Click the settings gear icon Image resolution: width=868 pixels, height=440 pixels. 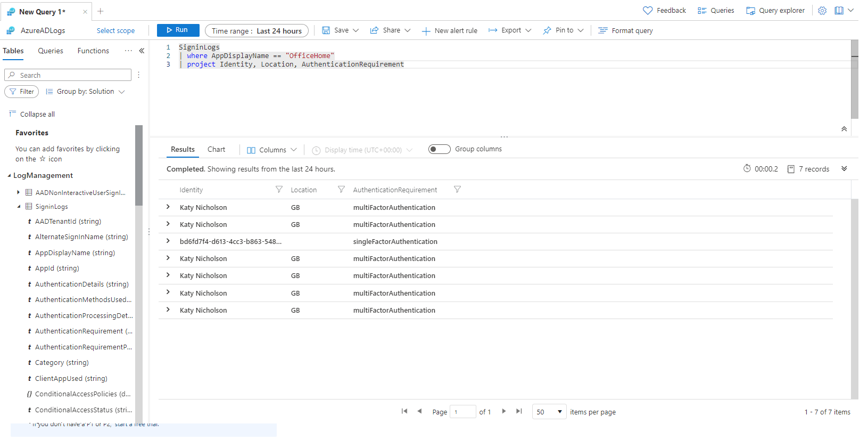(x=822, y=11)
